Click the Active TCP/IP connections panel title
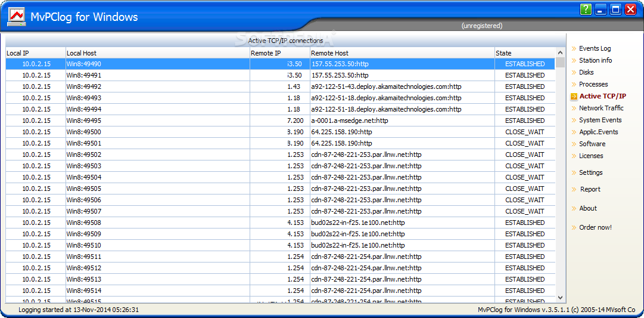Viewport: 644px width, 318px height. coord(285,41)
